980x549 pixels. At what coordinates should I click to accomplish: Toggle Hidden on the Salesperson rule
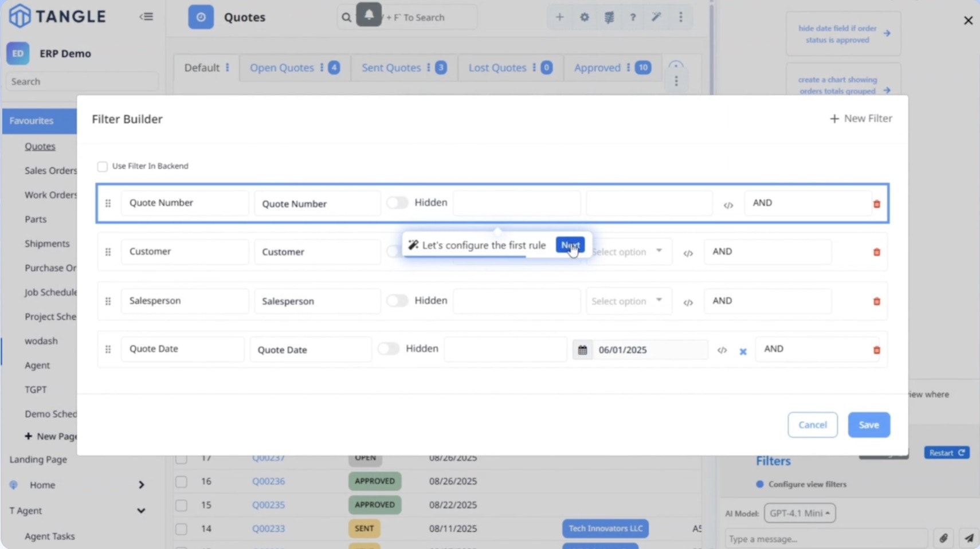pyautogui.click(x=397, y=300)
